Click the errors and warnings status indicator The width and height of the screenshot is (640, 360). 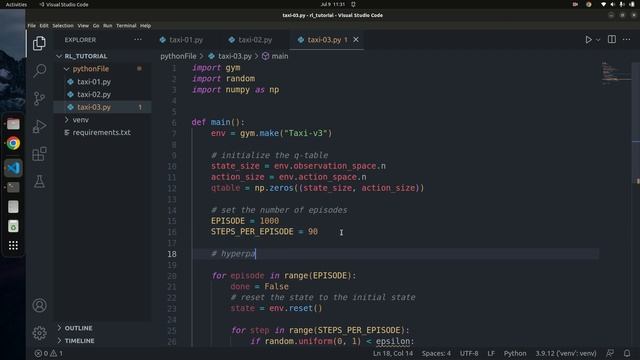49,353
